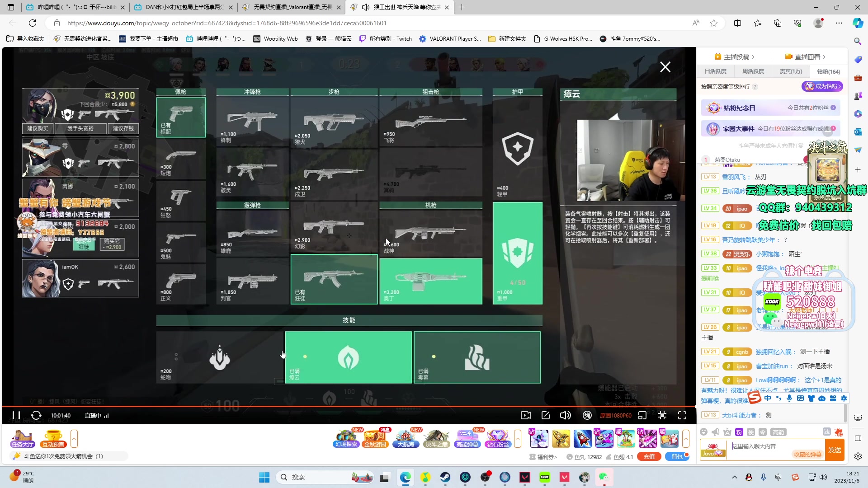The image size is (868, 488).
Task: Toggle web-page fullscreen mode icon
Action: click(x=662, y=415)
